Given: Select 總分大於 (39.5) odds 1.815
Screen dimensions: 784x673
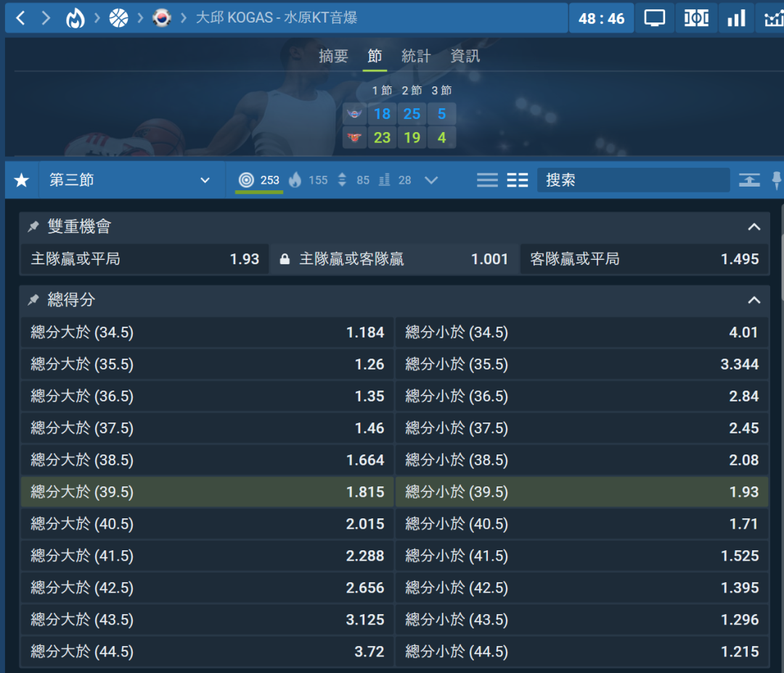Looking at the screenshot, I should [x=207, y=492].
